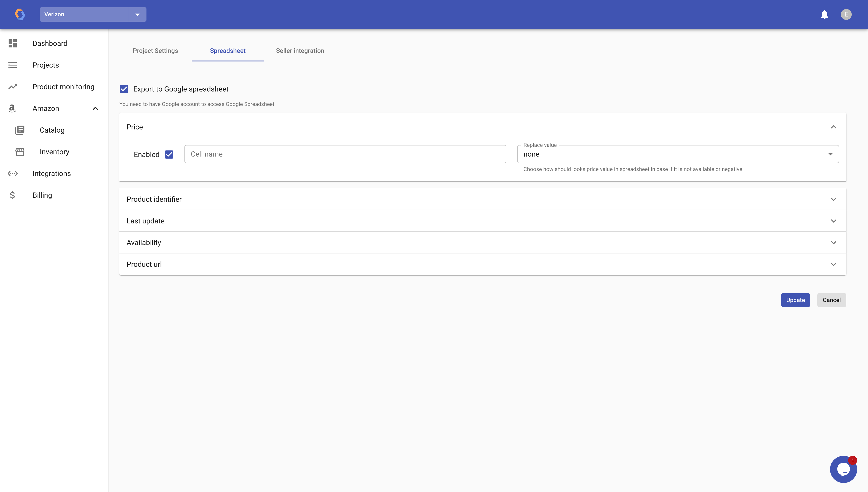The image size is (868, 492).
Task: Click the Billing dollar icon
Action: (x=12, y=195)
